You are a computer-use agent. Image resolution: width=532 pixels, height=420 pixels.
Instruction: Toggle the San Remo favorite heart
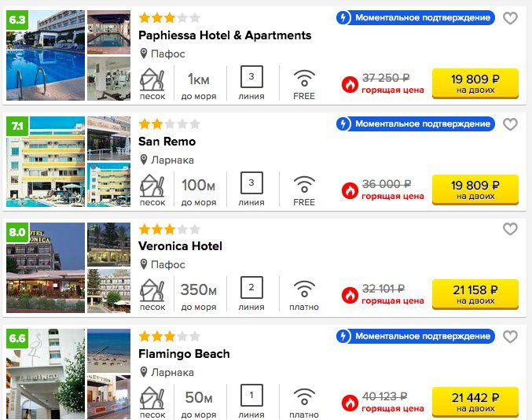tap(510, 124)
